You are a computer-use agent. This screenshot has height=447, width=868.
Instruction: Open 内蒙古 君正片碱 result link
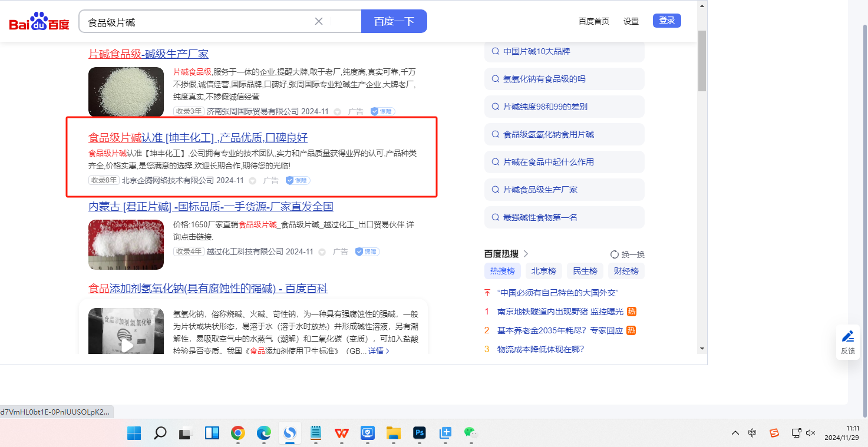click(x=211, y=207)
